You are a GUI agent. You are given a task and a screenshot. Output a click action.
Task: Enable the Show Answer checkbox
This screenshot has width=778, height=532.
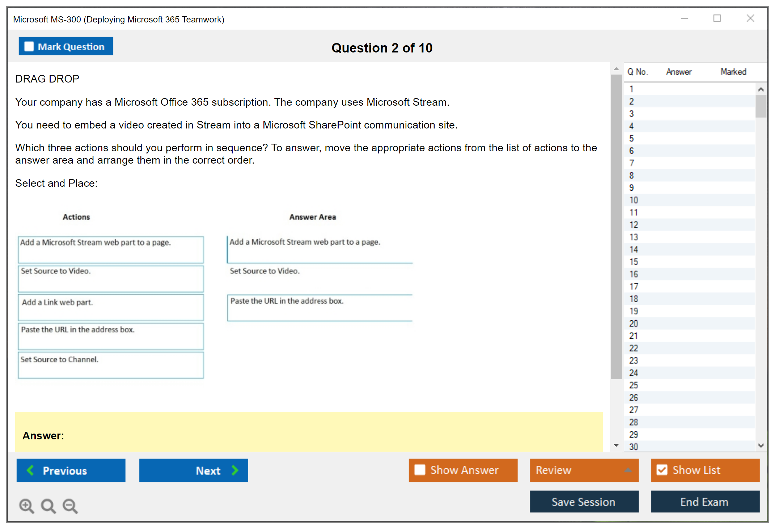420,470
